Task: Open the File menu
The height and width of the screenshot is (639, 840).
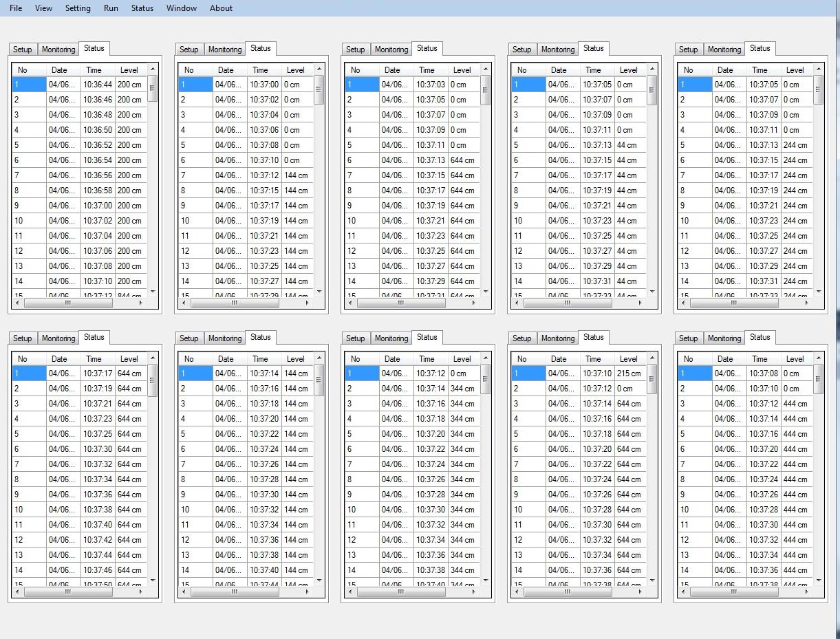Action: coord(15,8)
